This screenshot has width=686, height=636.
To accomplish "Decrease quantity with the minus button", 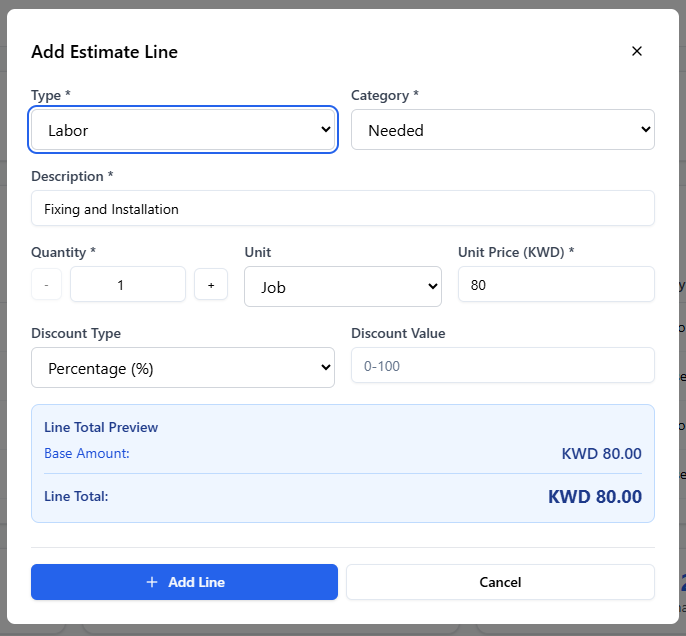I will point(46,285).
